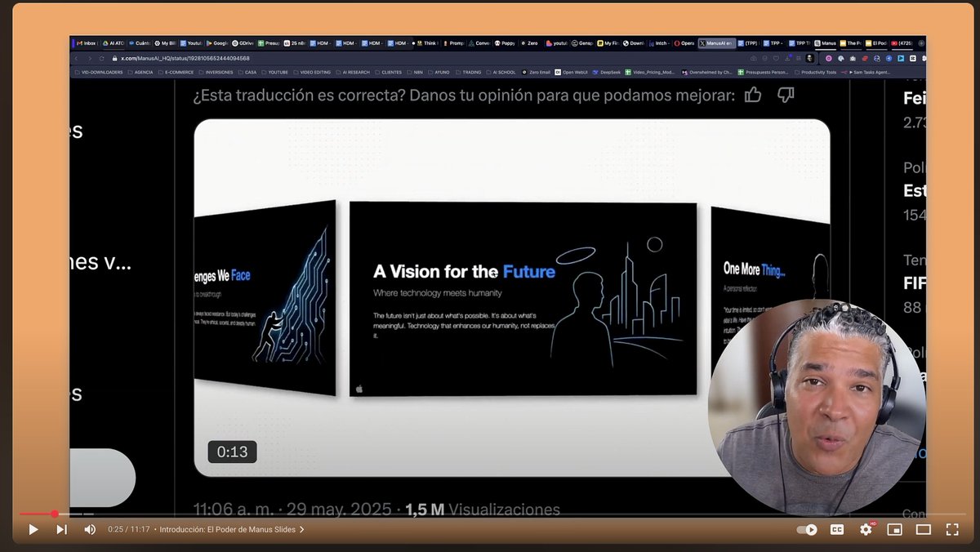980x552 pixels.
Task: Click the 0:25 / 11:17 time display
Action: (x=128, y=529)
